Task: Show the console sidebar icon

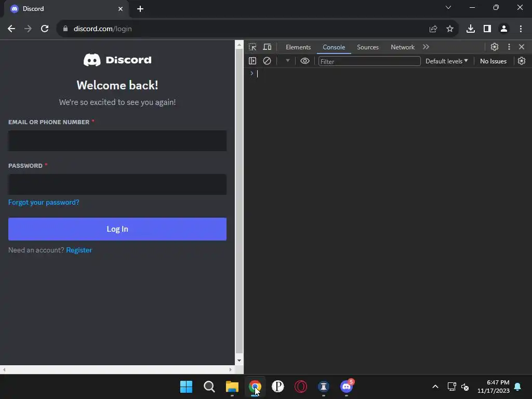Action: [252, 61]
